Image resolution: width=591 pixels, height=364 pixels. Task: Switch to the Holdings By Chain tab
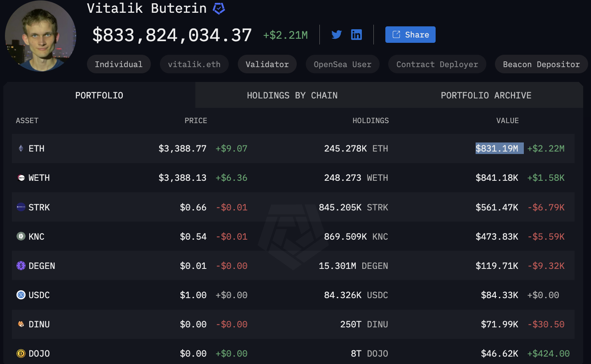click(x=292, y=96)
